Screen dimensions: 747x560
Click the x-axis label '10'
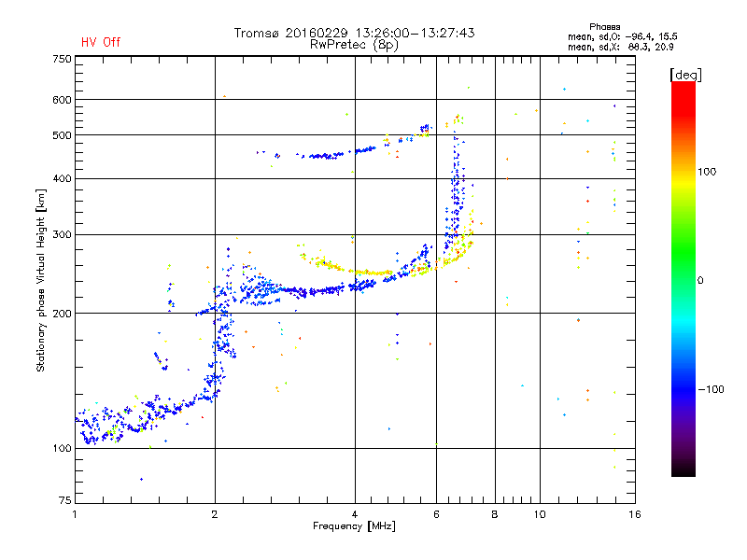[x=540, y=514]
